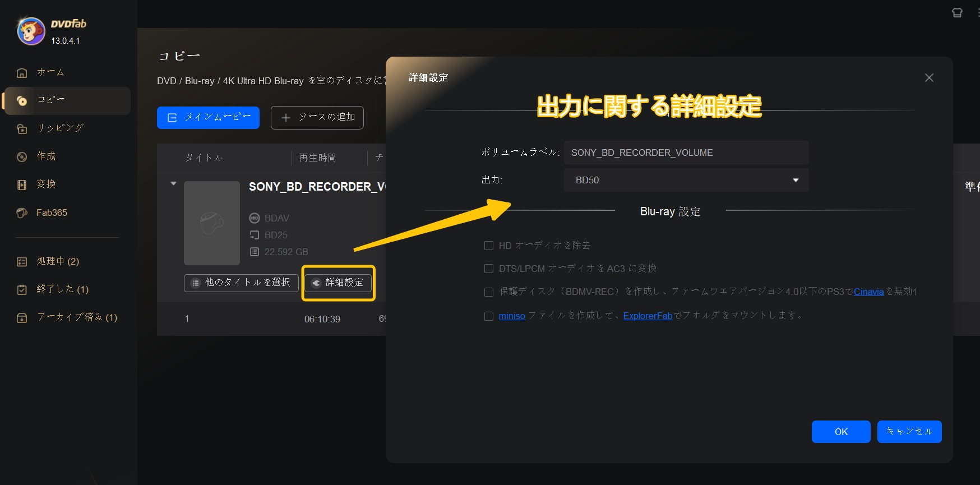This screenshot has height=485, width=980.
Task: Close the 詳細設定 dialog with X
Action: pos(929,78)
